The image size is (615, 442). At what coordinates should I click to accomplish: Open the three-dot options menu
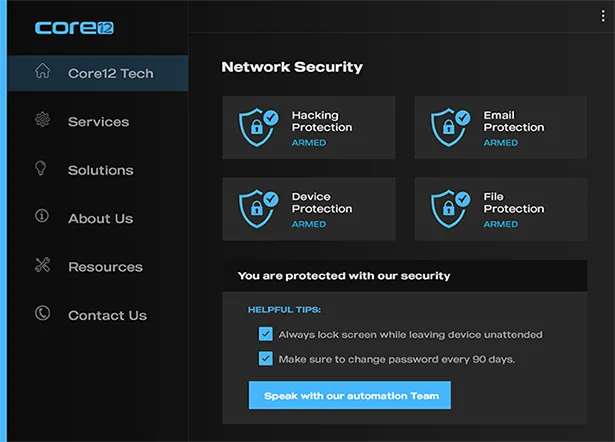[603, 16]
